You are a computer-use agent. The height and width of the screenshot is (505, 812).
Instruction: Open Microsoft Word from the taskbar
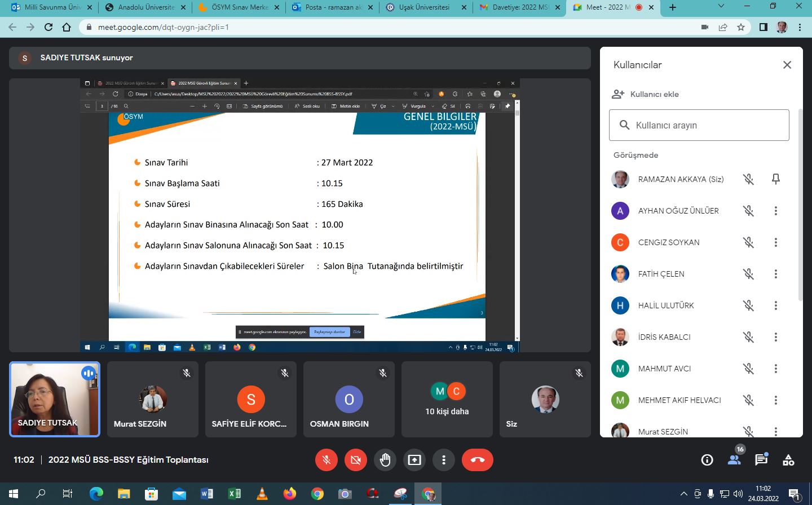[207, 494]
